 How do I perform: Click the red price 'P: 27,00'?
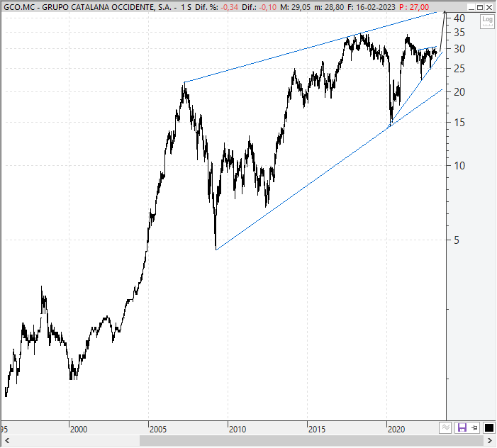pyautogui.click(x=413, y=7)
